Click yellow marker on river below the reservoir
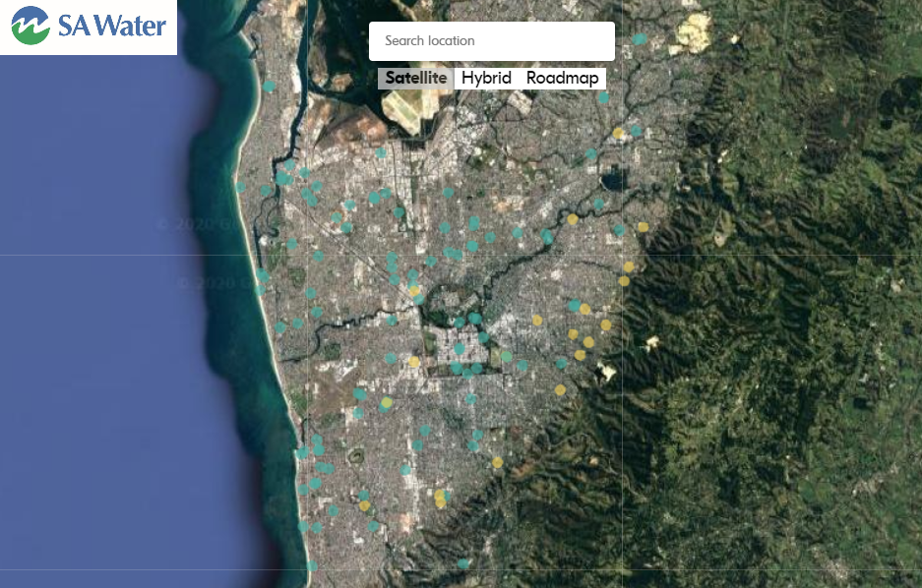 pyautogui.click(x=572, y=219)
